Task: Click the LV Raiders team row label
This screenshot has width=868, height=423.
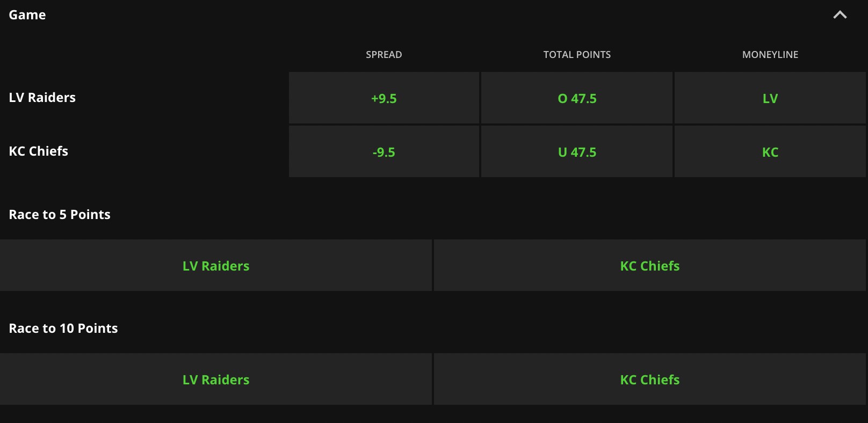Action: (x=42, y=98)
